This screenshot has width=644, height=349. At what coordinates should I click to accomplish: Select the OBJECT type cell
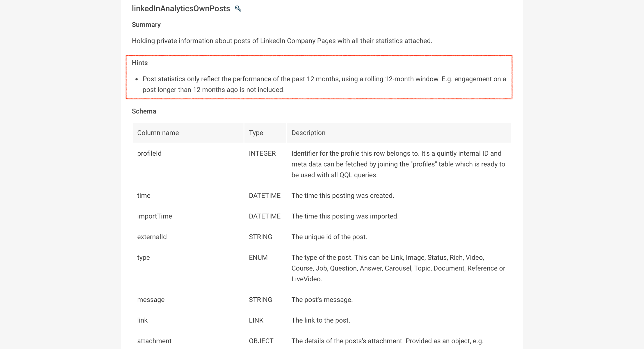[261, 341]
